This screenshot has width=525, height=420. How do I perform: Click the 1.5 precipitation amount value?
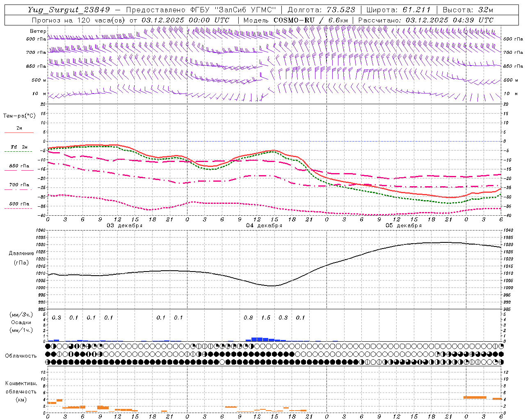coord(266,317)
